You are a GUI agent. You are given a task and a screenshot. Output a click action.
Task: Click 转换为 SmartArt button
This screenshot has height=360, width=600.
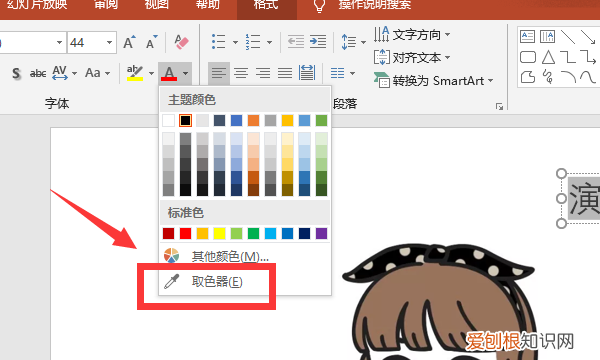(434, 81)
